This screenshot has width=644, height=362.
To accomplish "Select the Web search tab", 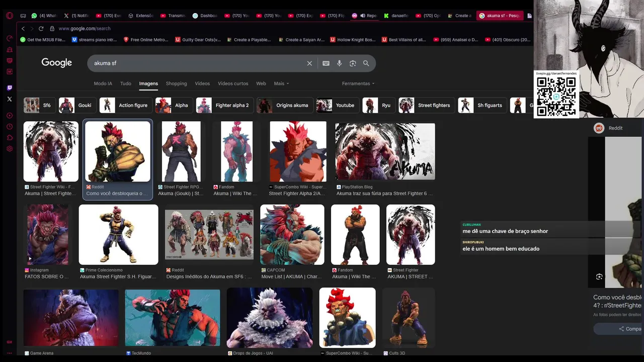I will click(261, 83).
